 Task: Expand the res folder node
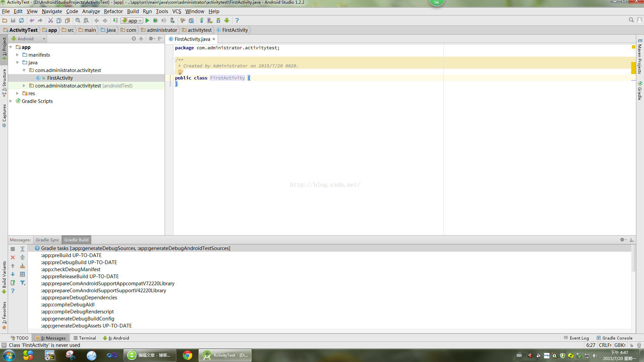coord(17,94)
